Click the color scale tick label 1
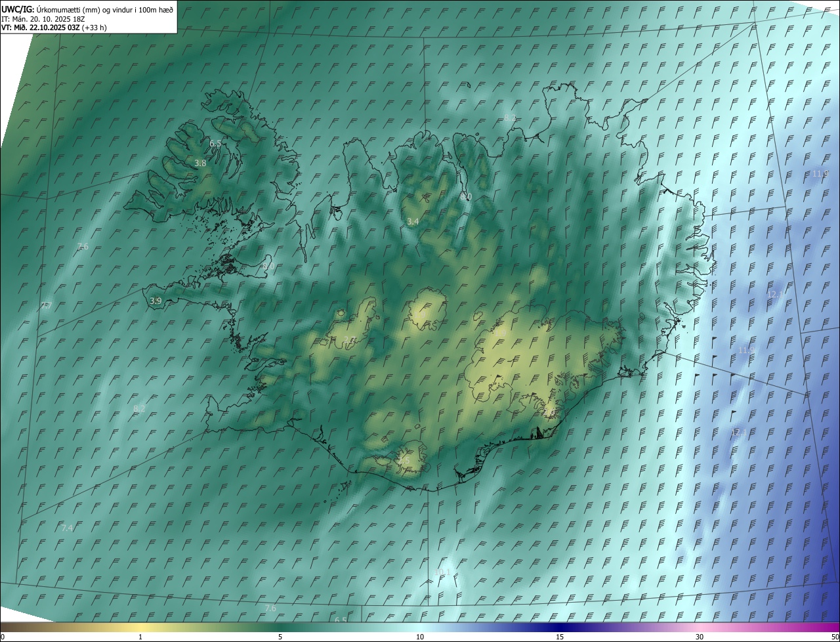Viewport: 840px width, 642px height. [x=140, y=637]
